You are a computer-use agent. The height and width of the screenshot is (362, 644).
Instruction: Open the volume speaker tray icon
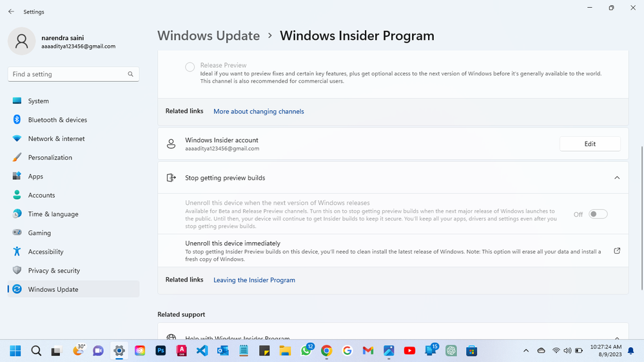[x=567, y=351]
